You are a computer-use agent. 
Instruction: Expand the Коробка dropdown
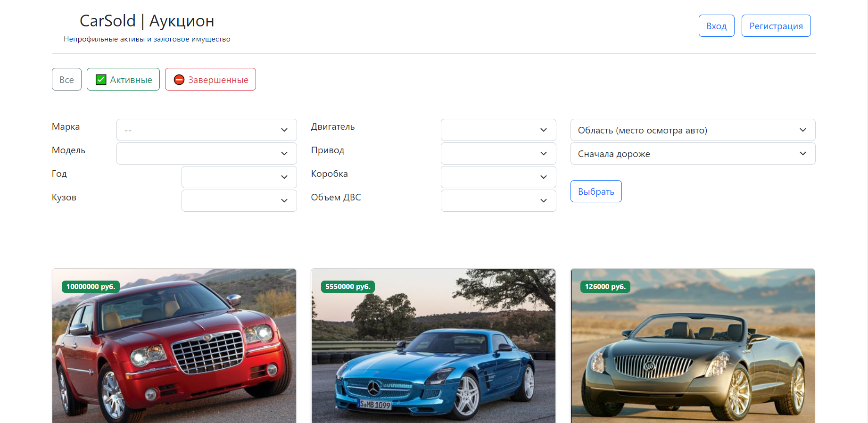coord(498,177)
